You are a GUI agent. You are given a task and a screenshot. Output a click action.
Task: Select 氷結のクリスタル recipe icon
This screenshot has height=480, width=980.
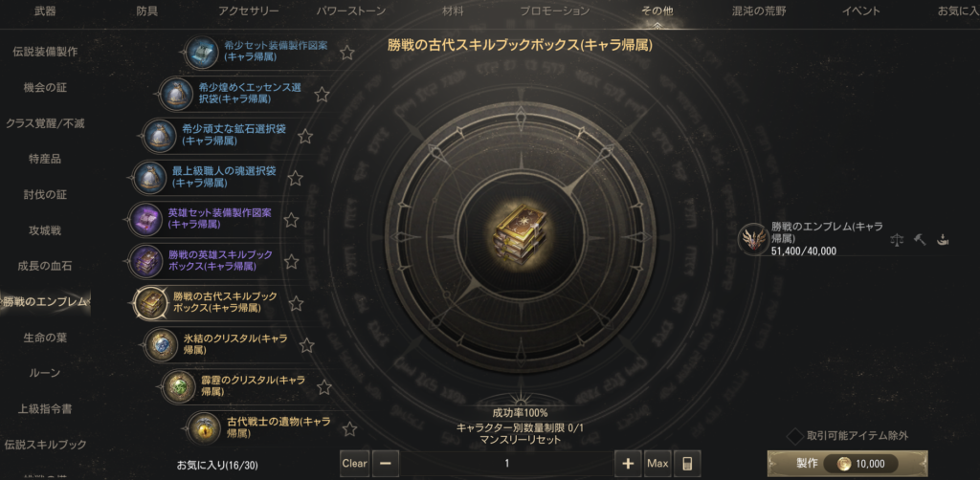point(160,344)
